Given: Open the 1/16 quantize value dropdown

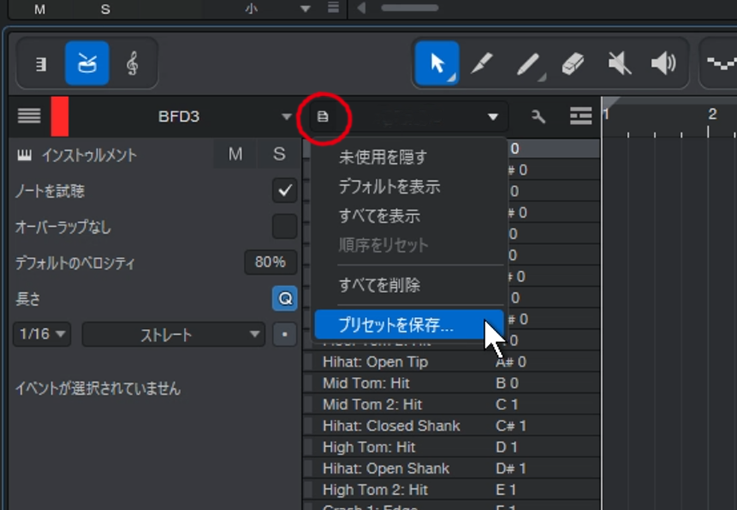Looking at the screenshot, I should (42, 334).
